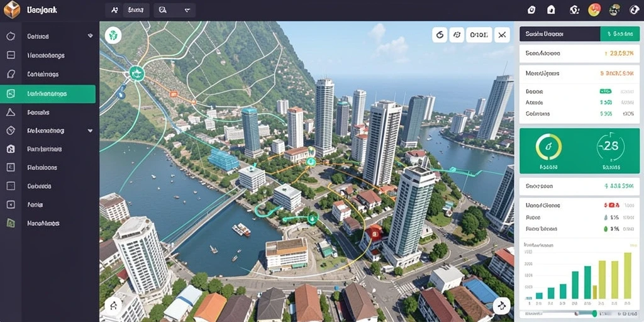
Task: Select the highlighted green sidebar menu item
Action: point(48,94)
